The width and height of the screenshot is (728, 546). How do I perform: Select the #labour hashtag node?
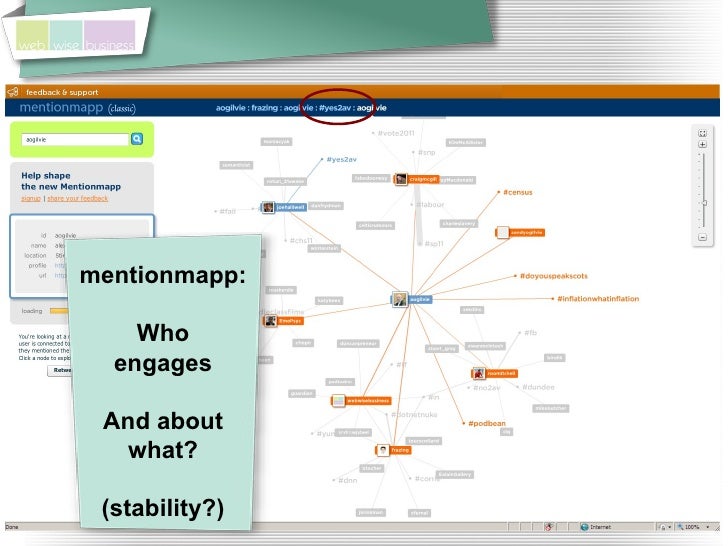click(430, 204)
